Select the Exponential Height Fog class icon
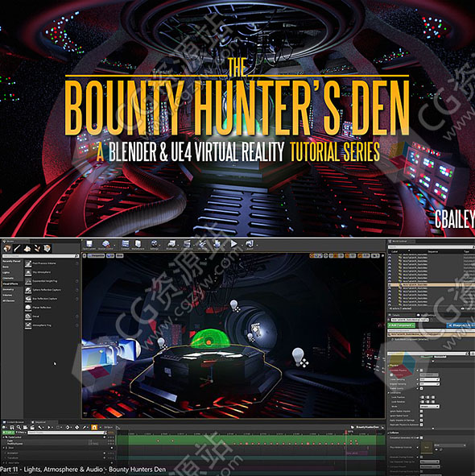The image size is (475, 476). point(28,281)
